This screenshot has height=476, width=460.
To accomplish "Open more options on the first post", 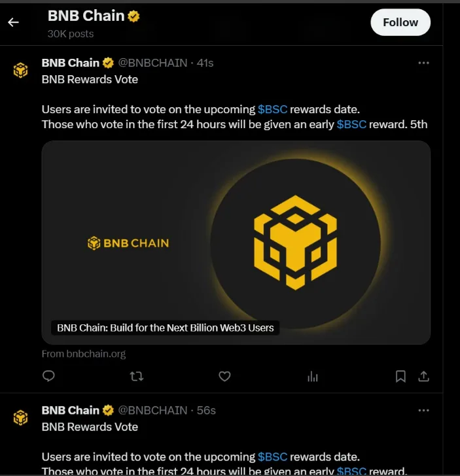I will click(x=423, y=63).
